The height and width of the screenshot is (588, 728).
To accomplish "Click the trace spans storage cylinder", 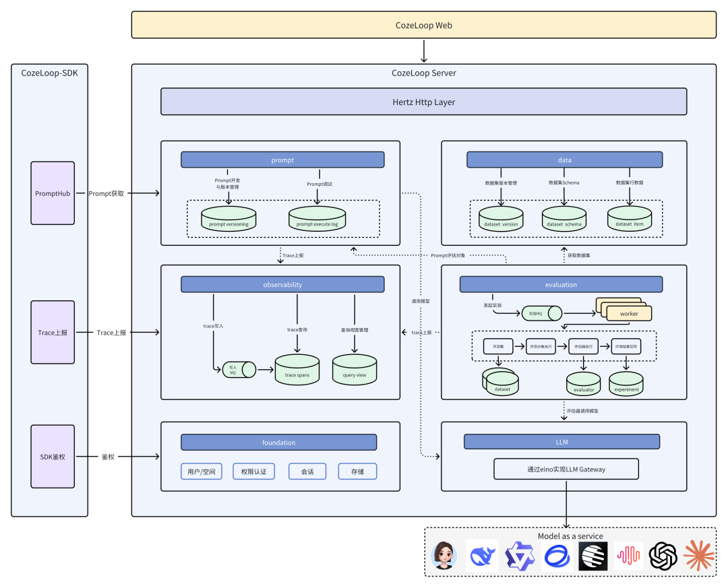I will [297, 369].
